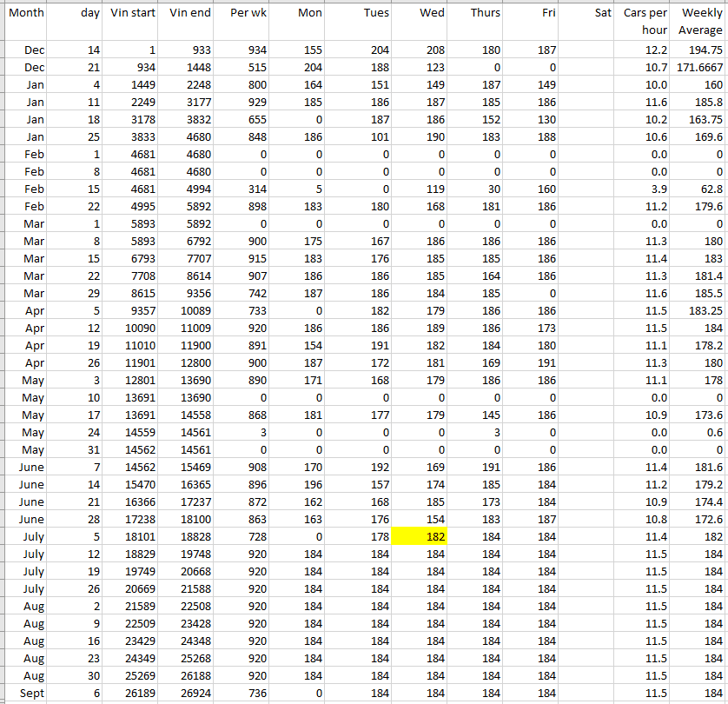Click the 'Cars per hour' header cell
728x704 pixels.
tap(645, 22)
